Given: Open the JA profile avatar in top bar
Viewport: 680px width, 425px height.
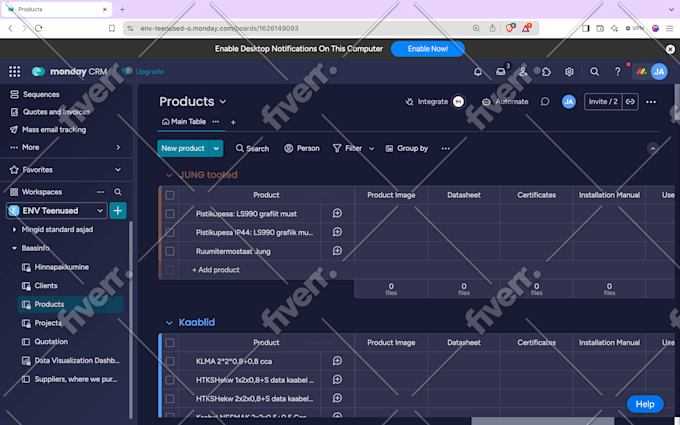Looking at the screenshot, I should [x=659, y=72].
